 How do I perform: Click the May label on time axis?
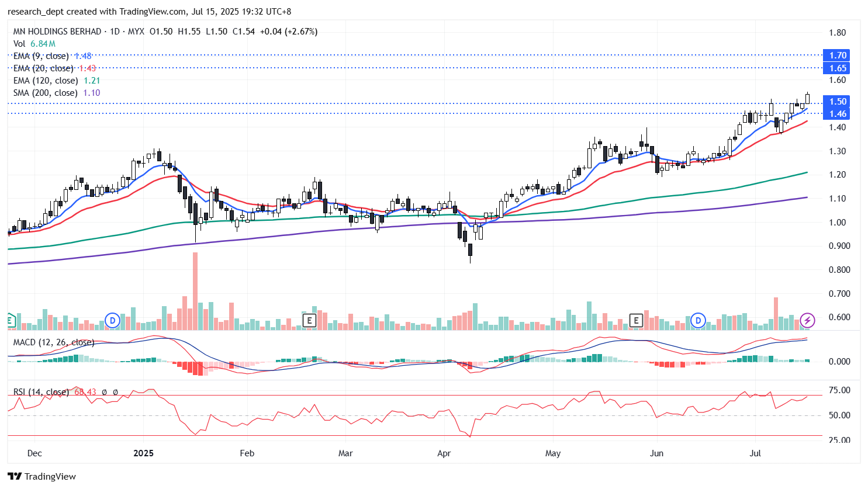coord(553,453)
